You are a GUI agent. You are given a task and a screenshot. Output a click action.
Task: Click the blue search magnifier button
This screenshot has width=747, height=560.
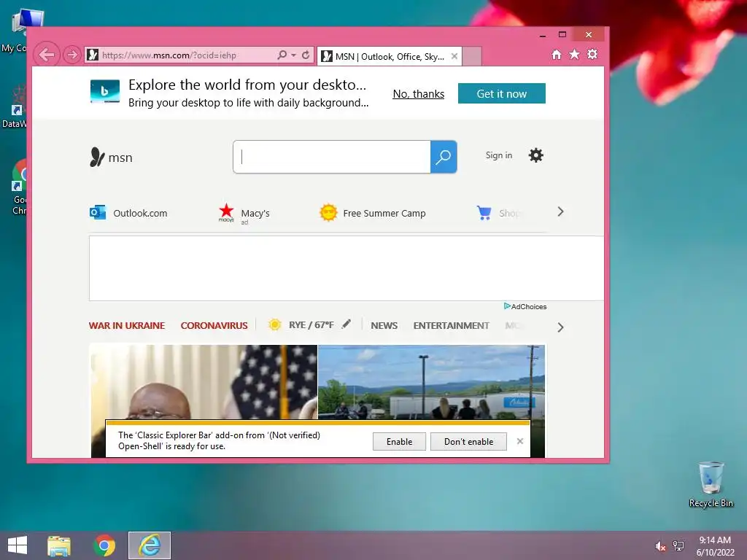(x=444, y=157)
